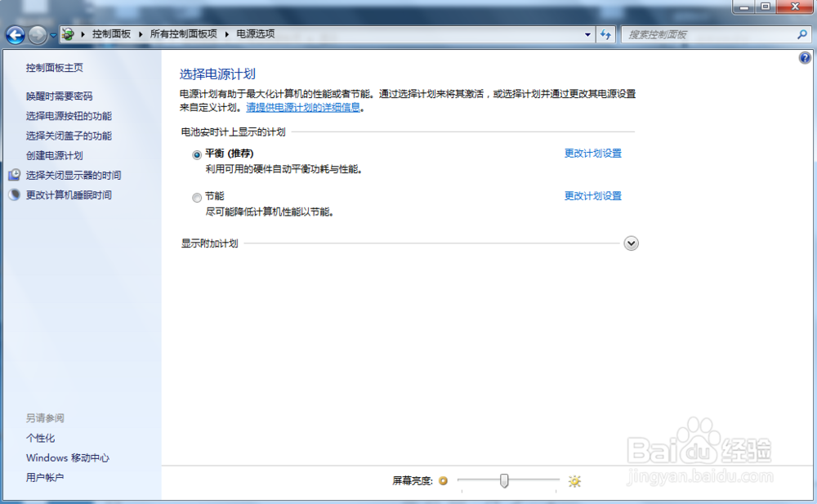The width and height of the screenshot is (817, 504).
Task: Expand the arrow after 所有控制面板项 breadcrumb
Action: [x=226, y=34]
